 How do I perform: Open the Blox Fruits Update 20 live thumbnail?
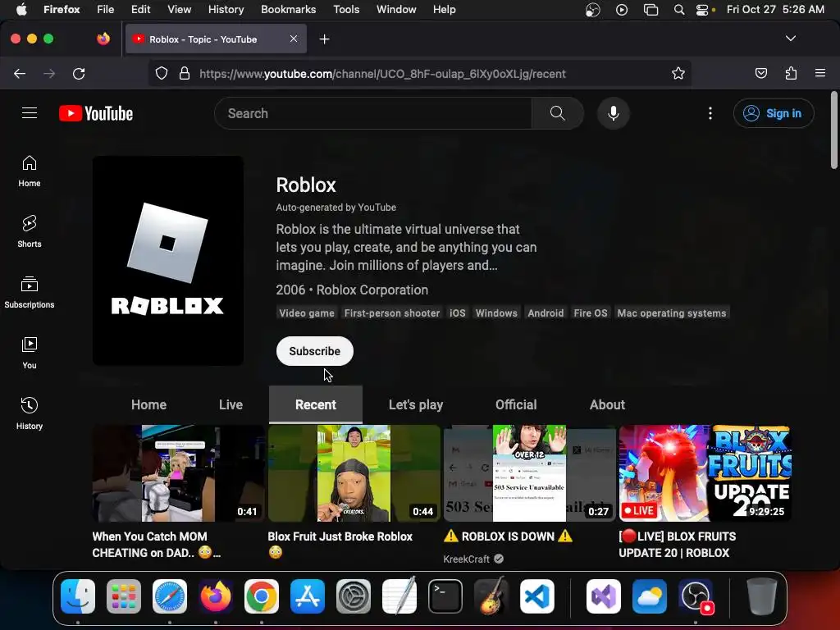(x=705, y=473)
